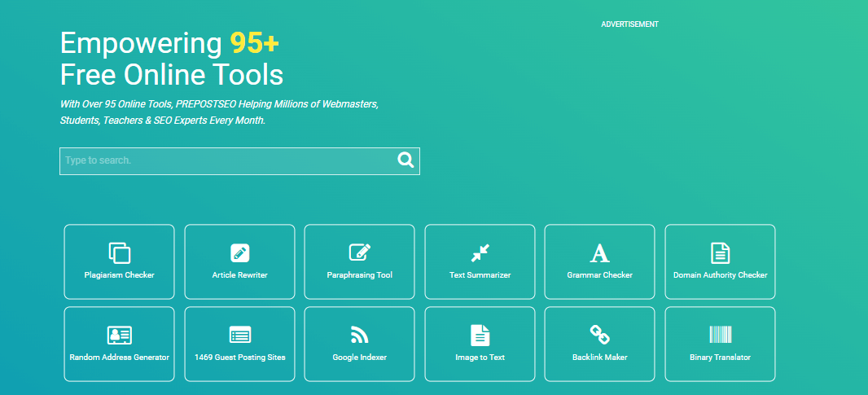The image size is (868, 395).
Task: Open the Binary Translator barcode icon
Action: click(x=720, y=335)
